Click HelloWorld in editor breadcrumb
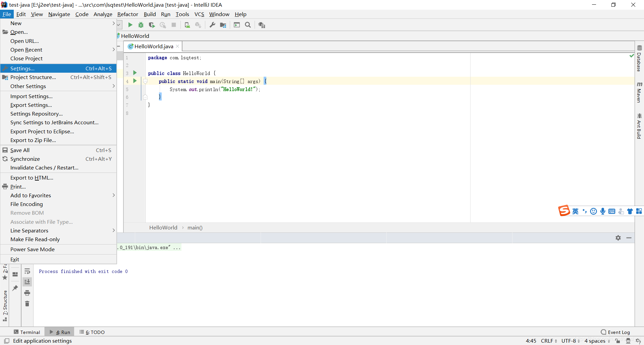644x345 pixels. point(163,227)
